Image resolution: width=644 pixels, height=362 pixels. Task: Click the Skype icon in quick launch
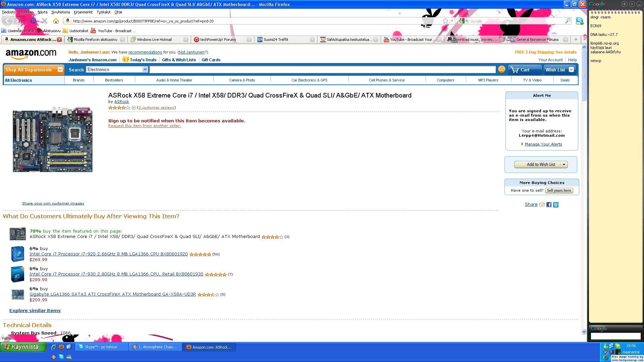click(x=61, y=357)
